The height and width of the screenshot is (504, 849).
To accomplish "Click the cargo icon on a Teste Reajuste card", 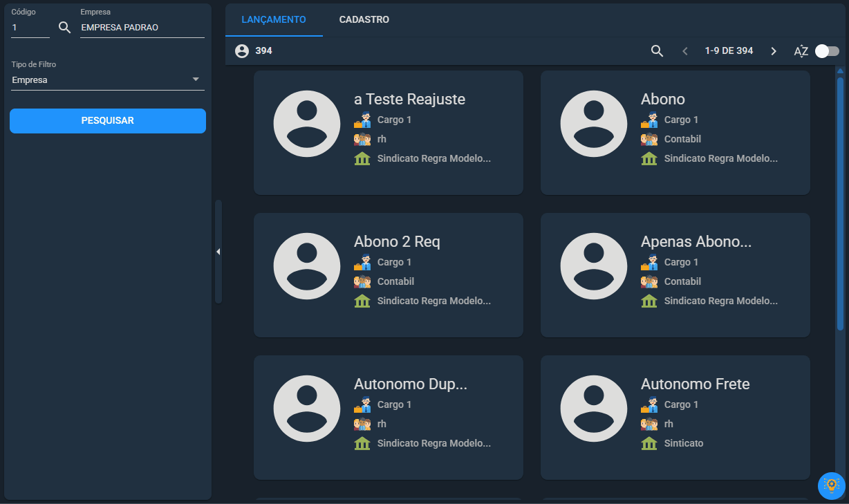I will tap(362, 120).
